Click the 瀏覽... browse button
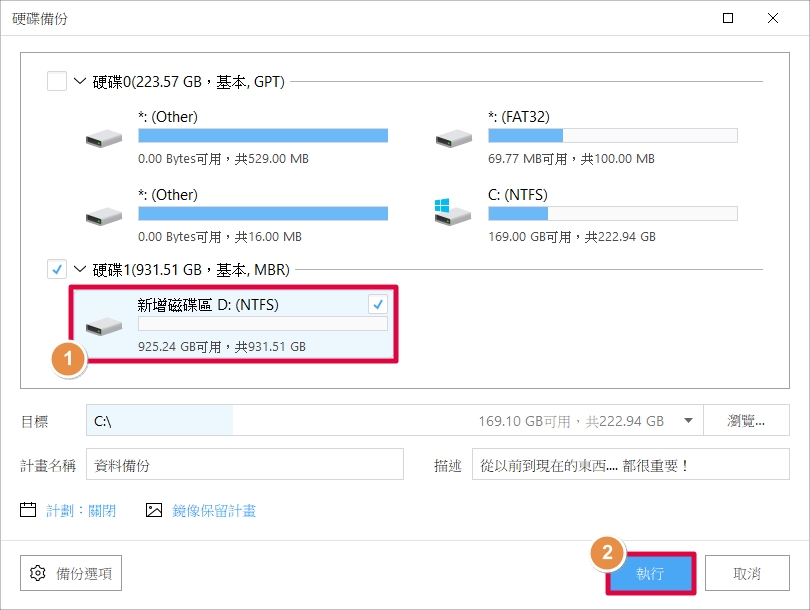 click(746, 420)
